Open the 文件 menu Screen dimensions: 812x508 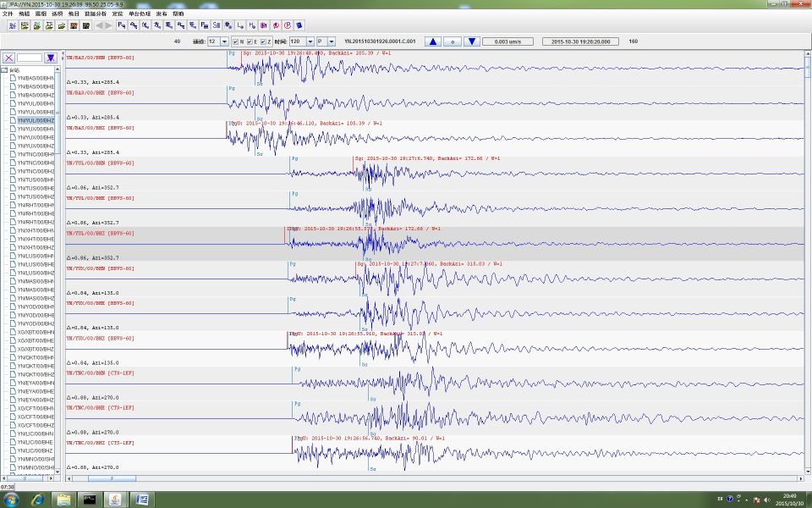click(x=8, y=14)
